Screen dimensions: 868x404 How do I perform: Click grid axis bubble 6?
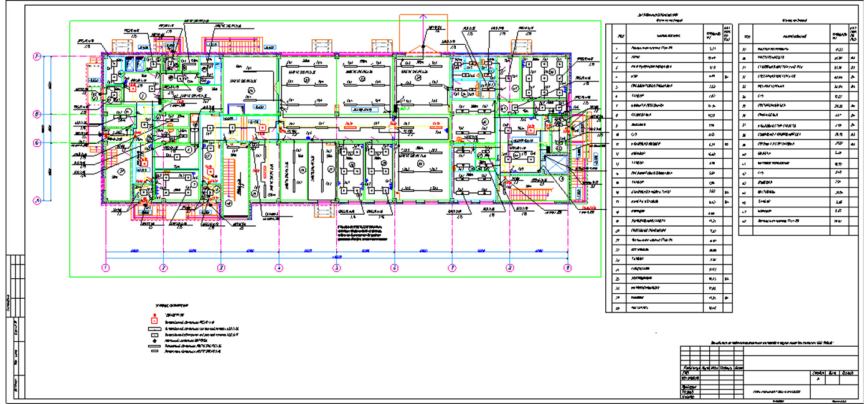click(394, 268)
